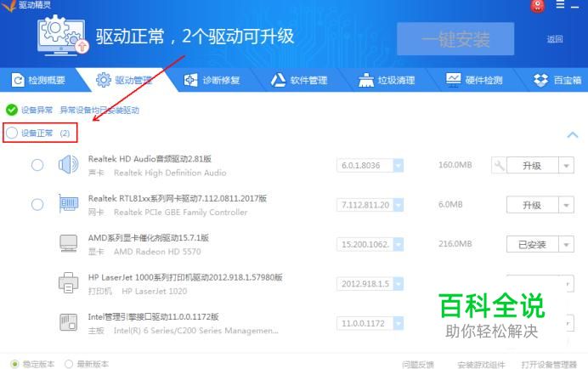Click 一键安装 button

455,39
